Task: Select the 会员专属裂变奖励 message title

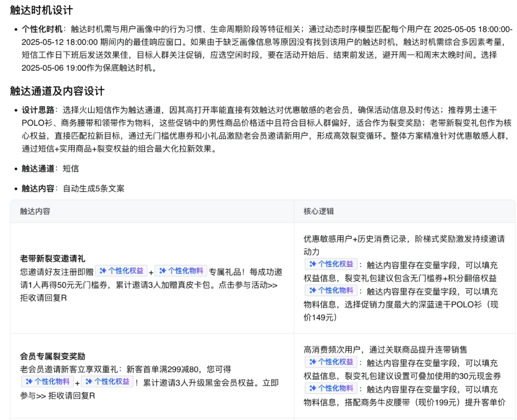Action: pos(53,356)
